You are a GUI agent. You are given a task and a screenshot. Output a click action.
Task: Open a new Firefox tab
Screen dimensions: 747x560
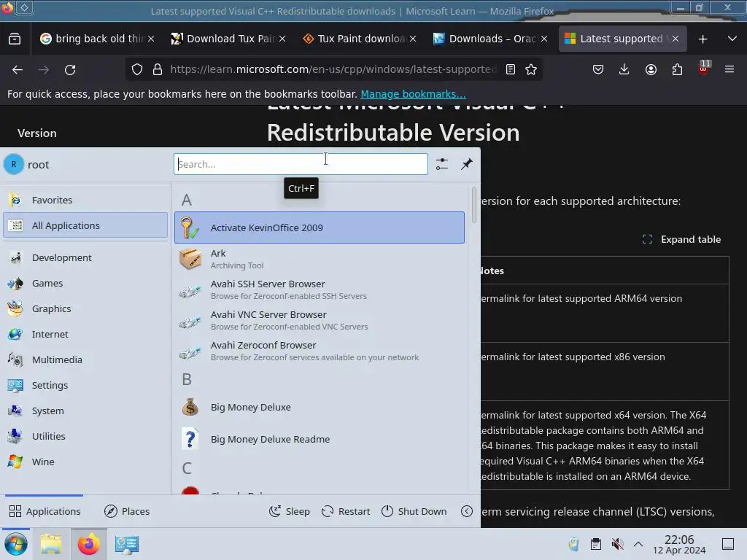coord(703,39)
